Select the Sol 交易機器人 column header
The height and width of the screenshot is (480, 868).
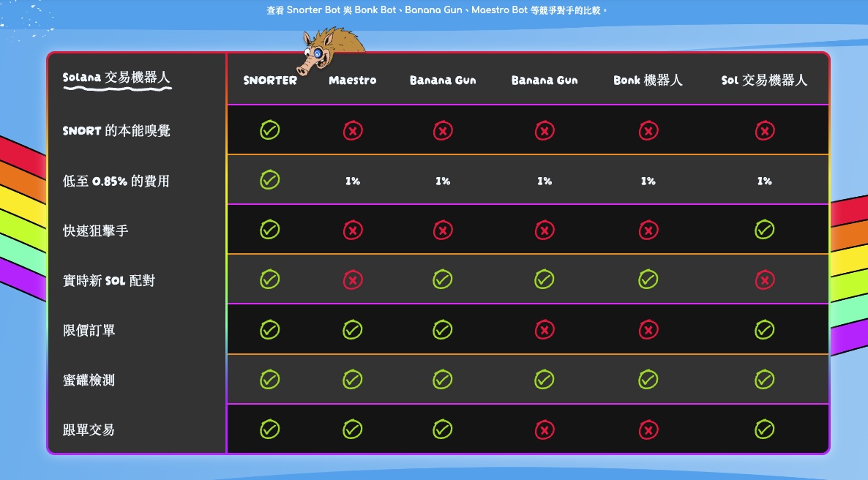pyautogui.click(x=764, y=80)
